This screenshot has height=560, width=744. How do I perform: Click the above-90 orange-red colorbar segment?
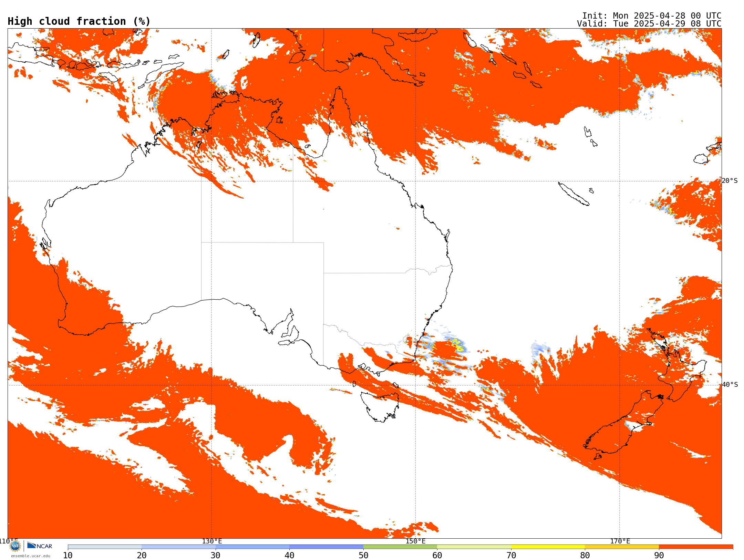tap(696, 547)
